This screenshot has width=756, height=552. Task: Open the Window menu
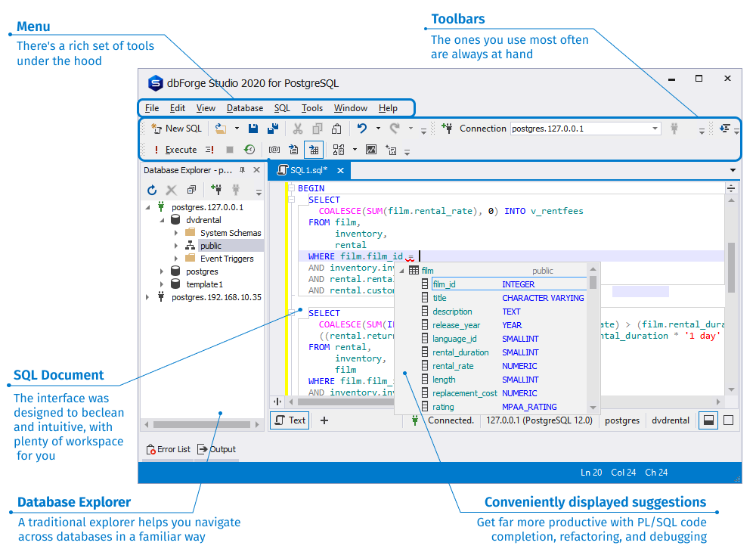coord(351,108)
